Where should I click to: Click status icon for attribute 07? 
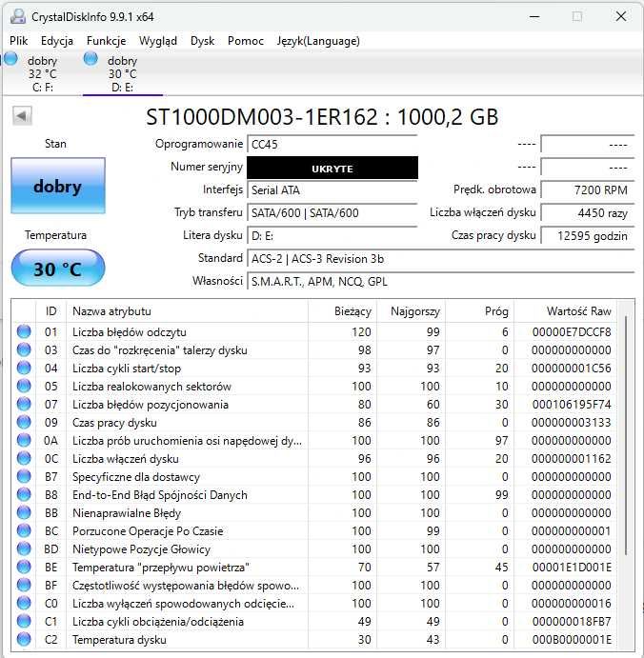[x=24, y=404]
